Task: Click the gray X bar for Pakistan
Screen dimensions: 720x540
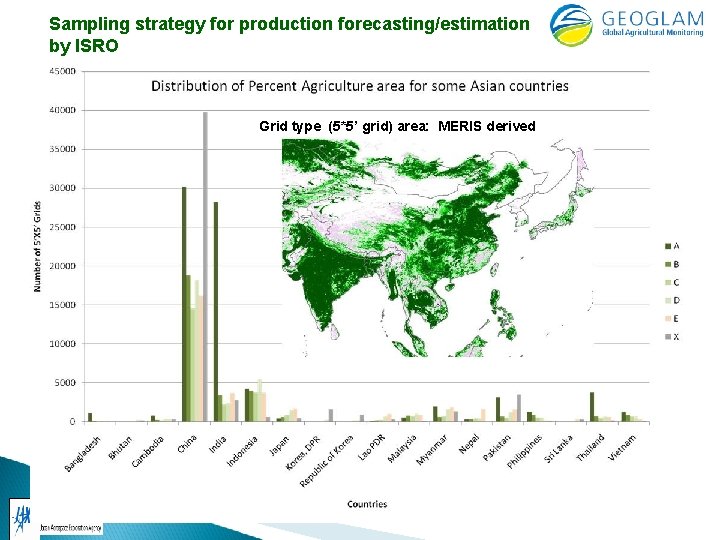Action: 519,408
